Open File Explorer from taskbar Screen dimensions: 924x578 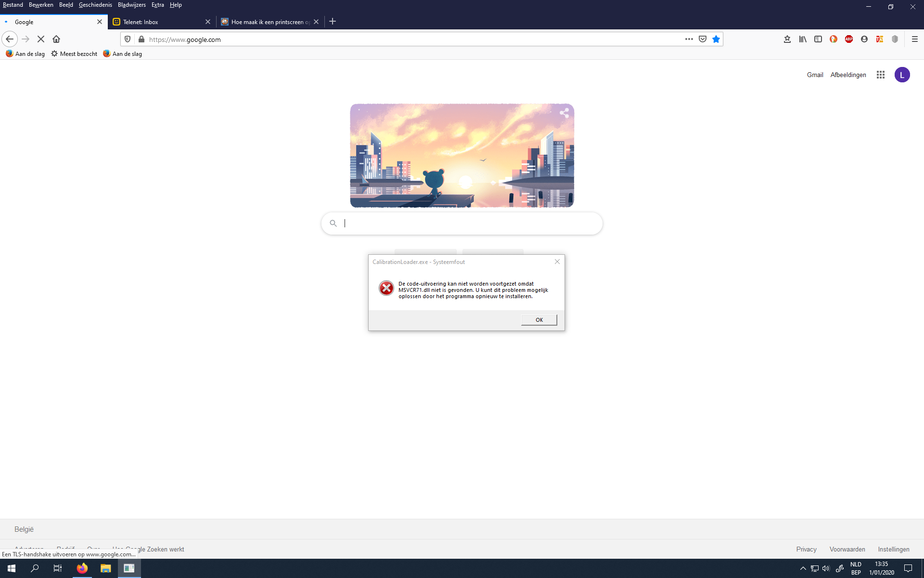106,568
